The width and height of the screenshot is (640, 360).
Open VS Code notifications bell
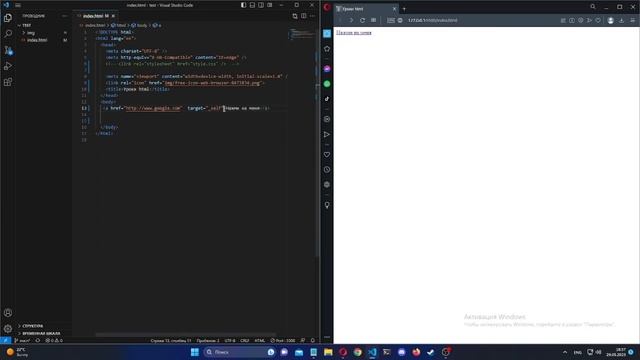point(313,340)
